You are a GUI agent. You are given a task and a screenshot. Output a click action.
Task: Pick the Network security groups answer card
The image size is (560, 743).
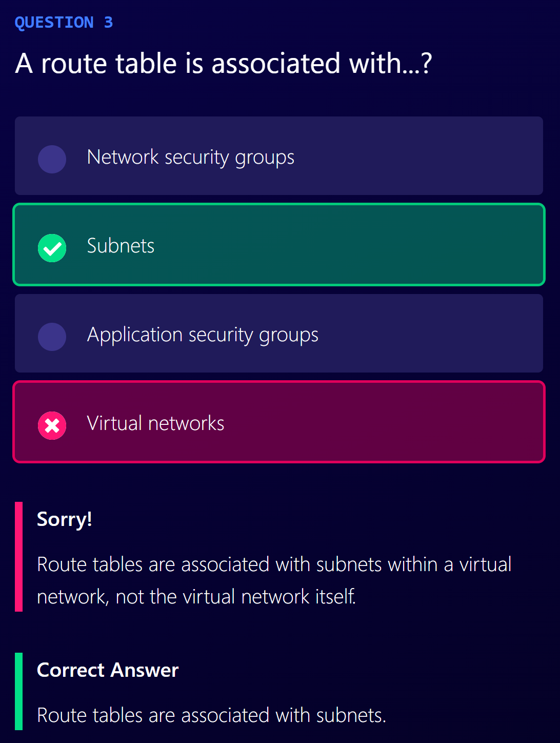click(x=279, y=155)
